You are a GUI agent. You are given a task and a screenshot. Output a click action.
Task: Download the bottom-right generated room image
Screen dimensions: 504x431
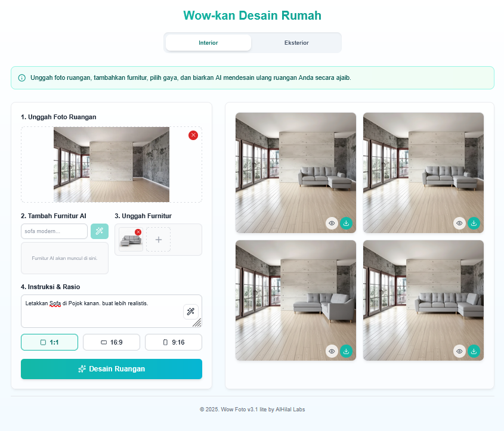[x=474, y=351]
